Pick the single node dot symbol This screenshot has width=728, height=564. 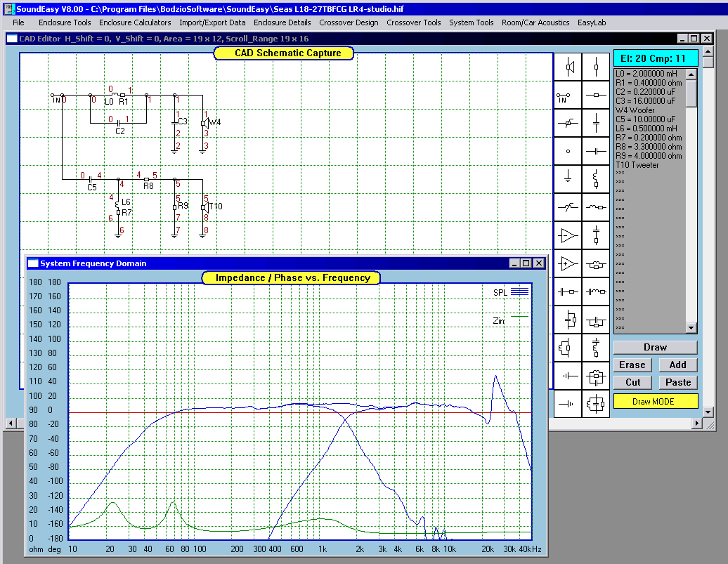click(x=568, y=151)
